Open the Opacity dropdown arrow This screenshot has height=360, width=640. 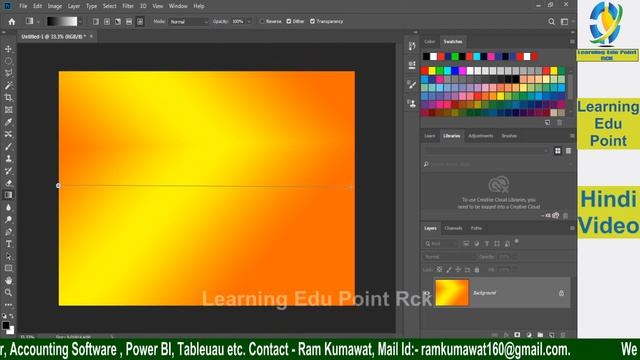click(x=249, y=22)
